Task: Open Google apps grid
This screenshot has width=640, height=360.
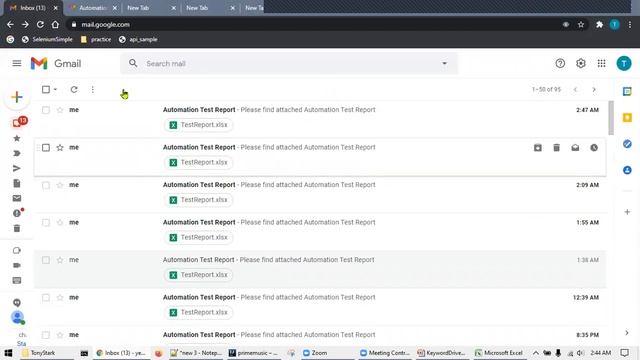Action: click(x=602, y=63)
